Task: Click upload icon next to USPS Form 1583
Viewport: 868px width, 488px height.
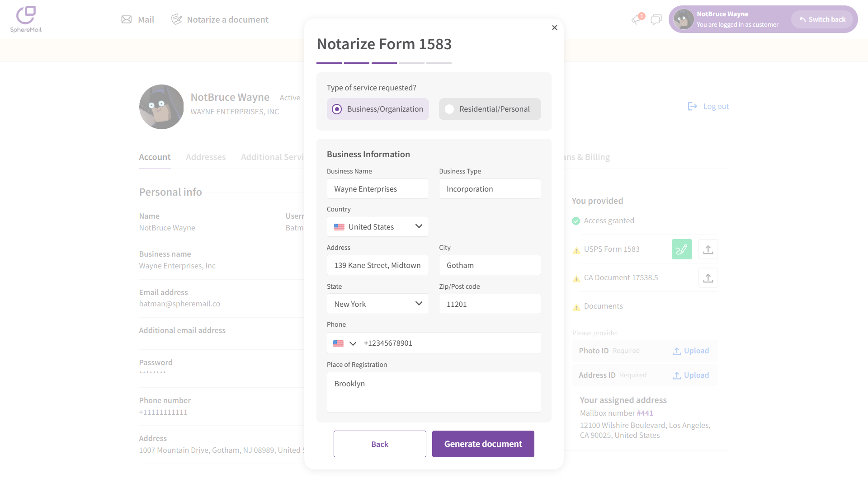Action: point(708,249)
